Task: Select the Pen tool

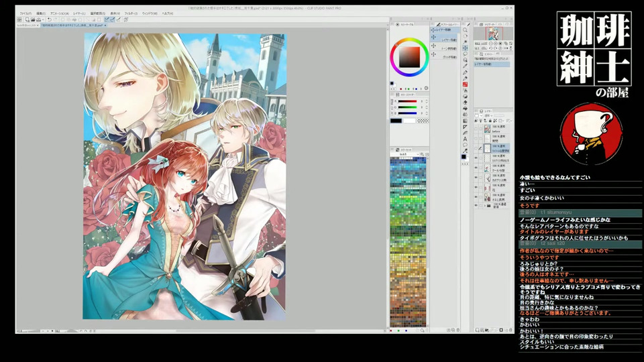Action: [x=466, y=72]
